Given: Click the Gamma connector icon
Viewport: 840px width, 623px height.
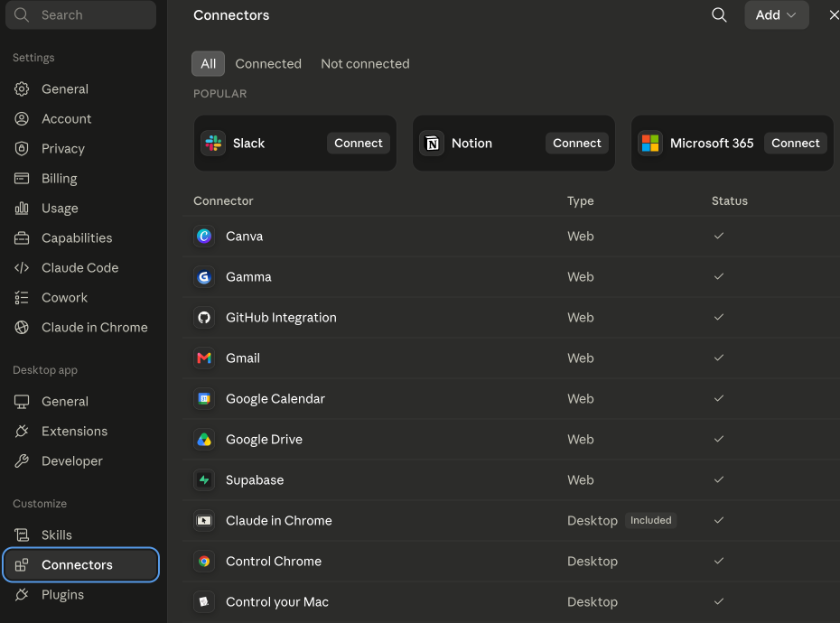Looking at the screenshot, I should click(x=204, y=277).
